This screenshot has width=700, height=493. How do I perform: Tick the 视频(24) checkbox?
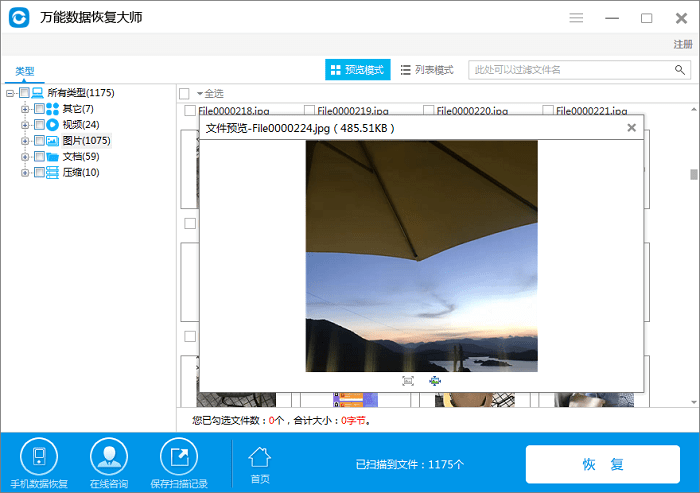coord(39,125)
